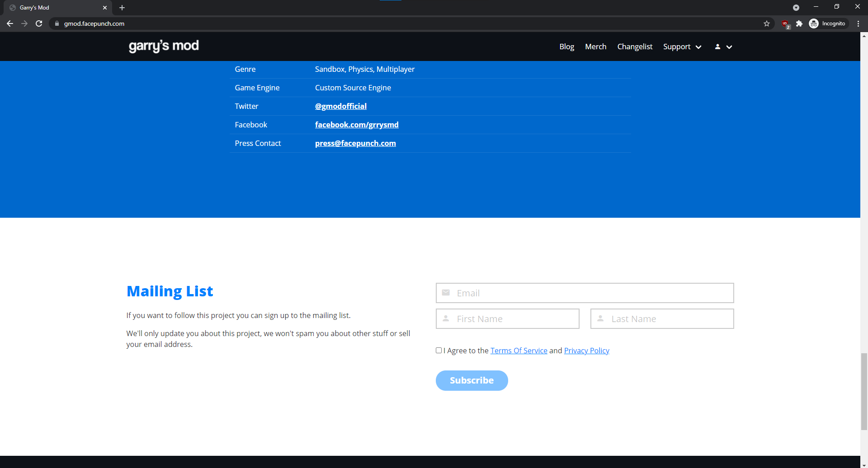This screenshot has width=868, height=468.
Task: Open the tab search circle arrow icon
Action: 796,8
